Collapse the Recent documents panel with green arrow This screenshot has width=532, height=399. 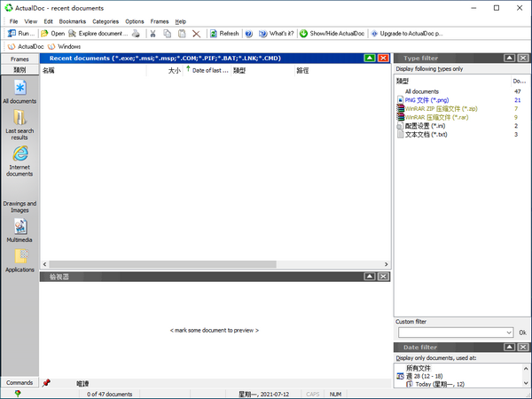pos(370,58)
